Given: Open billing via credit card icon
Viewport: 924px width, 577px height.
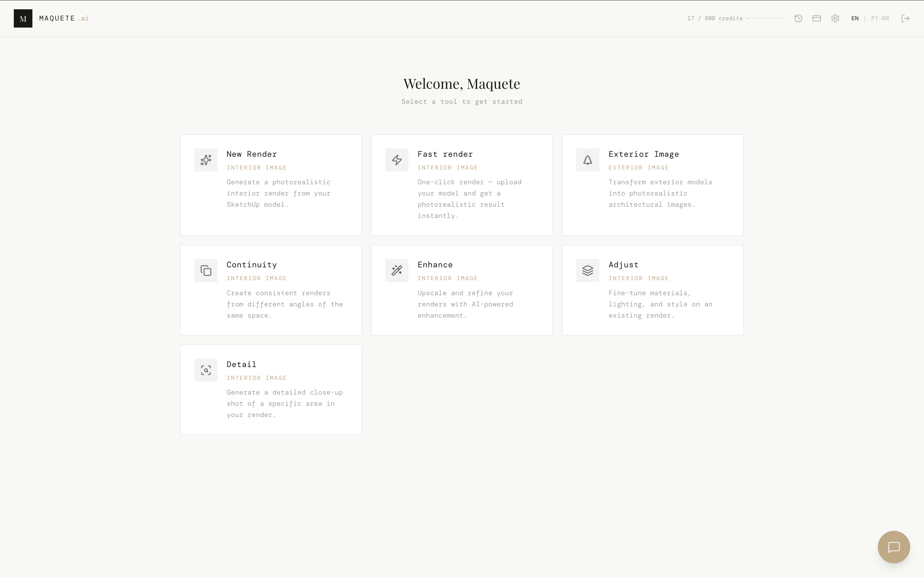Looking at the screenshot, I should point(817,18).
